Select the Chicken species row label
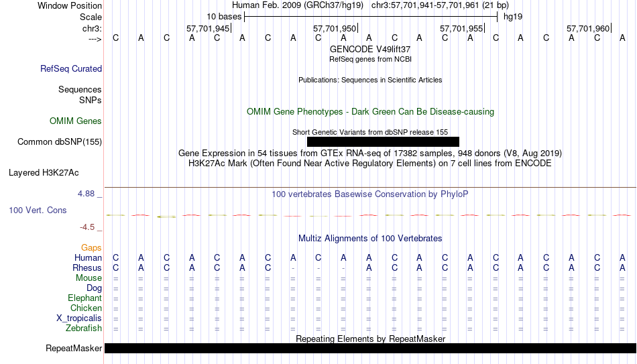Image resolution: width=637 pixels, height=364 pixels. point(86,308)
